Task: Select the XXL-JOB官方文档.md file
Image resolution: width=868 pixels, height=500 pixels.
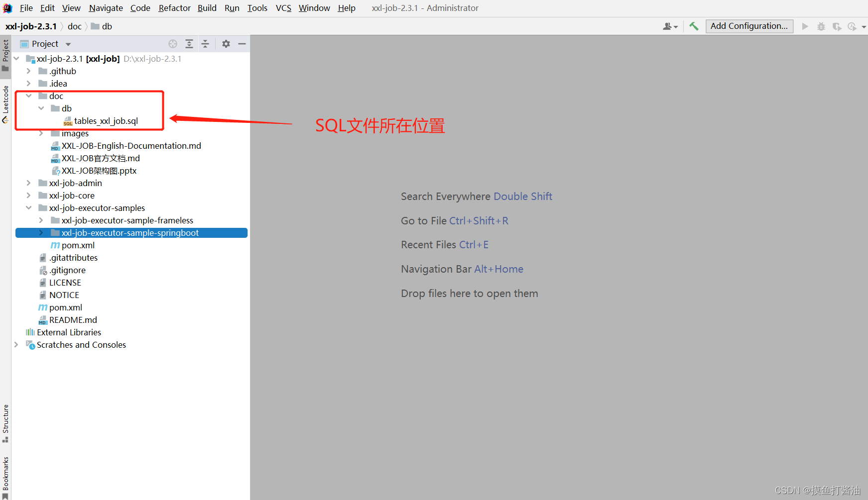Action: 101,158
